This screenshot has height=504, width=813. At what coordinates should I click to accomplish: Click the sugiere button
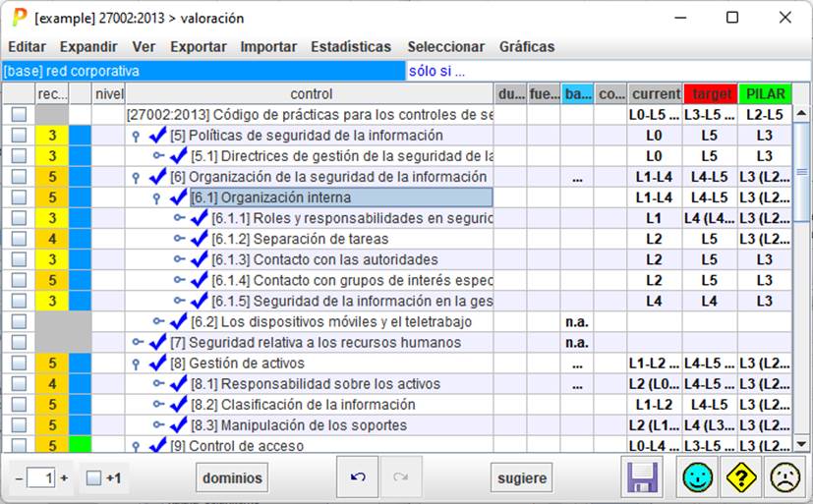[x=522, y=477]
